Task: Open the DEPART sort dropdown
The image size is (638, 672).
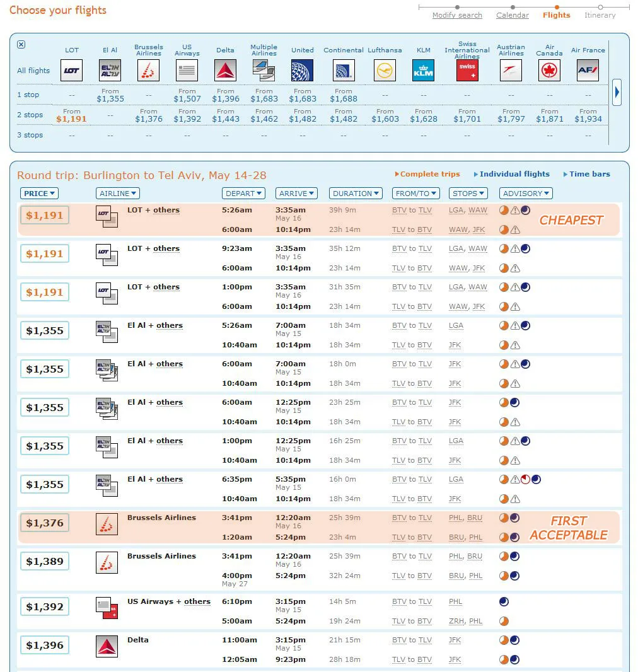Action: pyautogui.click(x=243, y=194)
